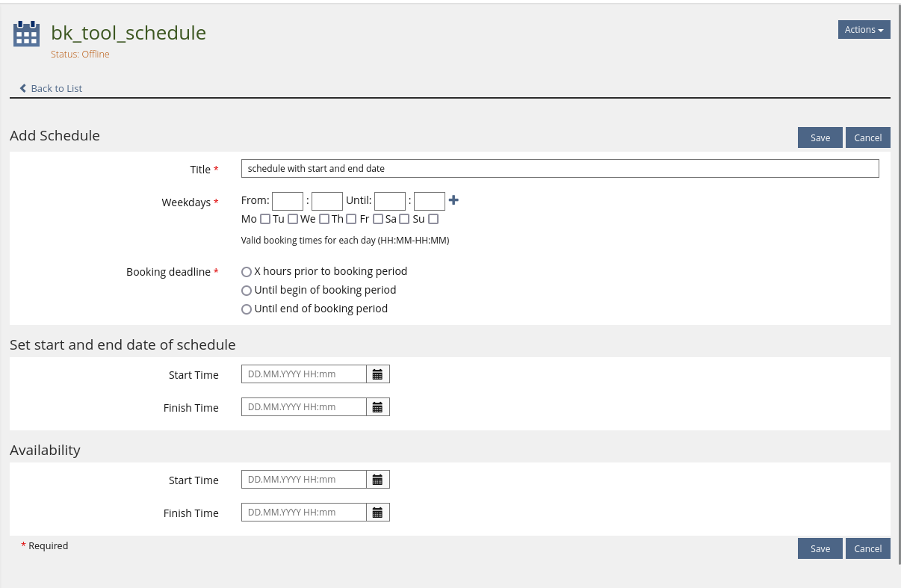Screen dimensions: 901x588
Task: Click the back arrow icon beside Back to List
Action: pos(23,88)
